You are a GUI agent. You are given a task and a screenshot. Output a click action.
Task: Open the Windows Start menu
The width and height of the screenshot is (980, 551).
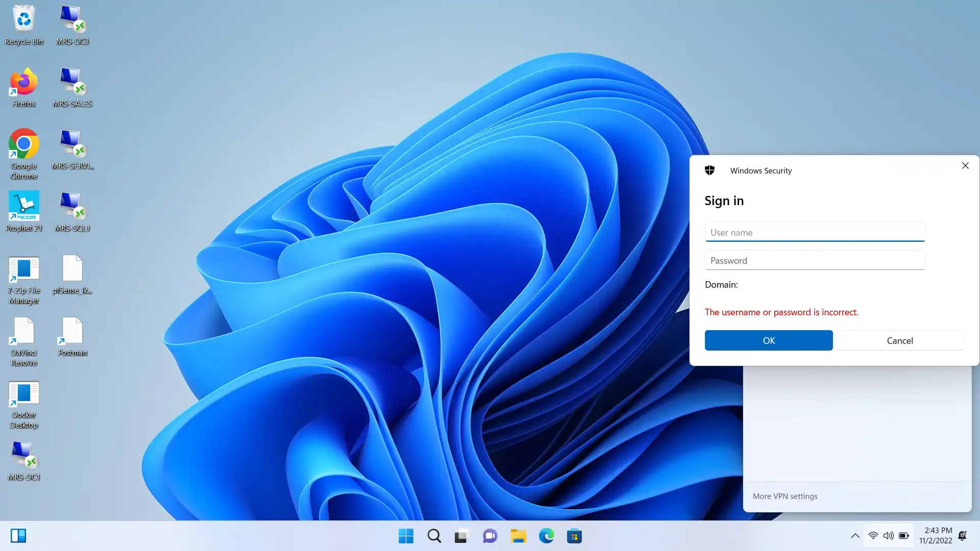click(406, 536)
